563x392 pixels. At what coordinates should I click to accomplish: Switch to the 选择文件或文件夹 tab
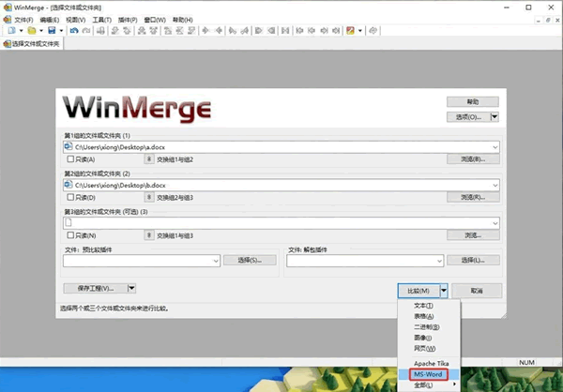click(x=32, y=44)
